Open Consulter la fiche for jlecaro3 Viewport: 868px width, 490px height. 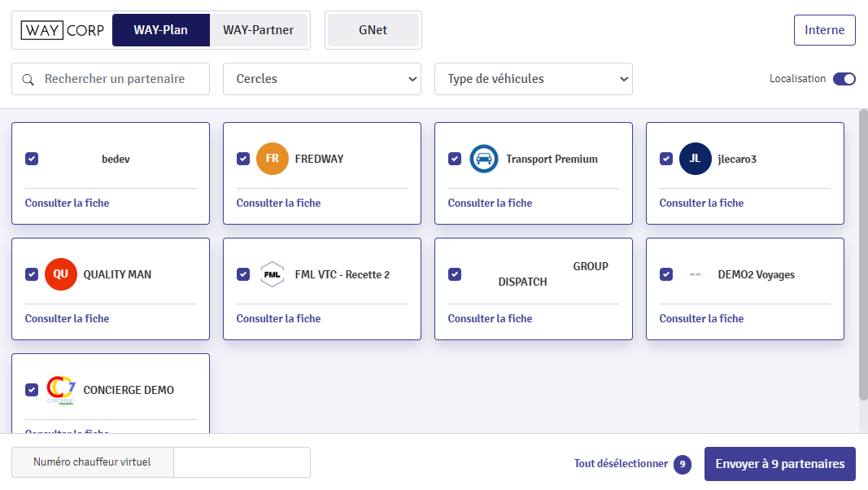pos(701,203)
